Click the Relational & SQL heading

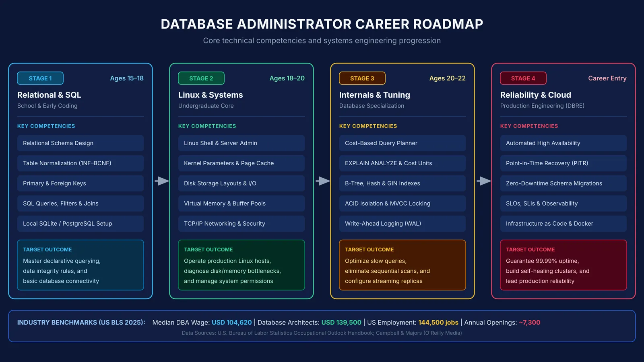click(x=49, y=95)
